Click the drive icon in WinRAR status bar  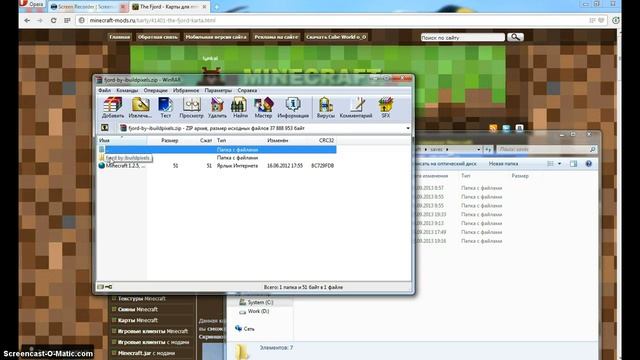100,287
